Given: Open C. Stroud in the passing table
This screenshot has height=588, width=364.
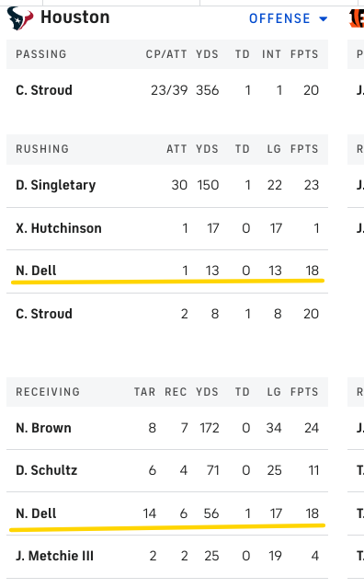Looking at the screenshot, I should tap(44, 90).
